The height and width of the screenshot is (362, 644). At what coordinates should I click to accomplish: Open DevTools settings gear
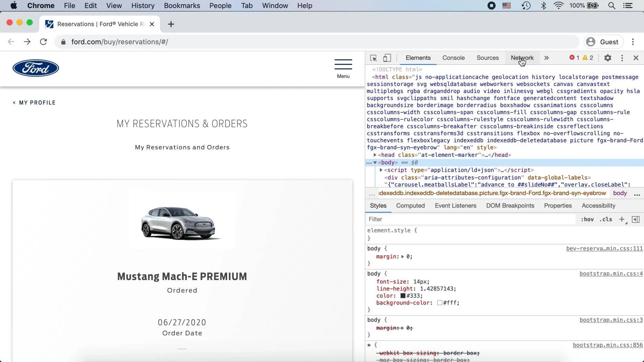click(x=607, y=58)
